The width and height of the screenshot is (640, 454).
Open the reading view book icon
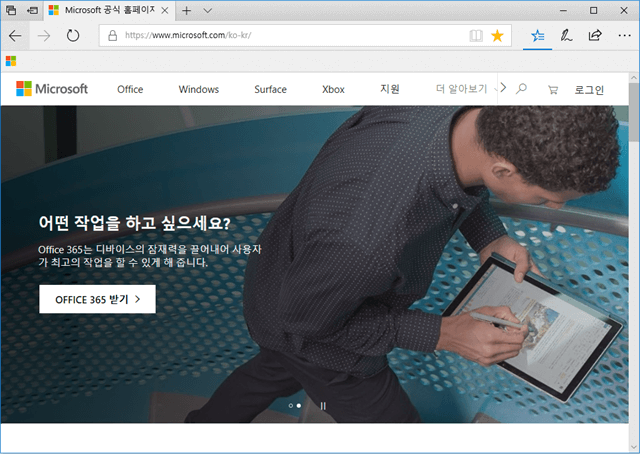tap(476, 36)
